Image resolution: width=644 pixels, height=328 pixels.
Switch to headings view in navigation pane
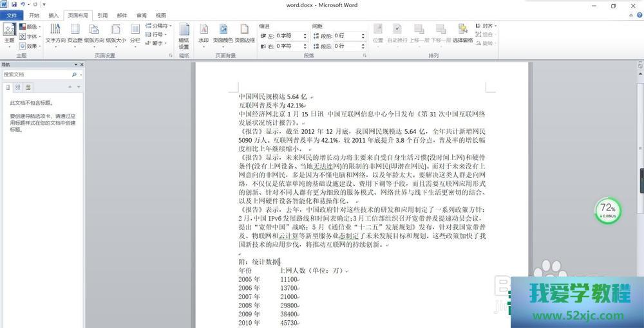8,87
